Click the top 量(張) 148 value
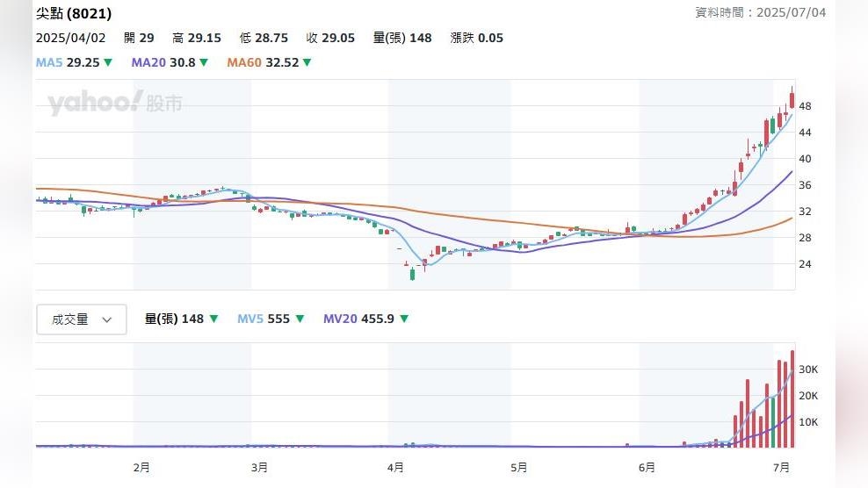The width and height of the screenshot is (868, 488). (x=402, y=38)
